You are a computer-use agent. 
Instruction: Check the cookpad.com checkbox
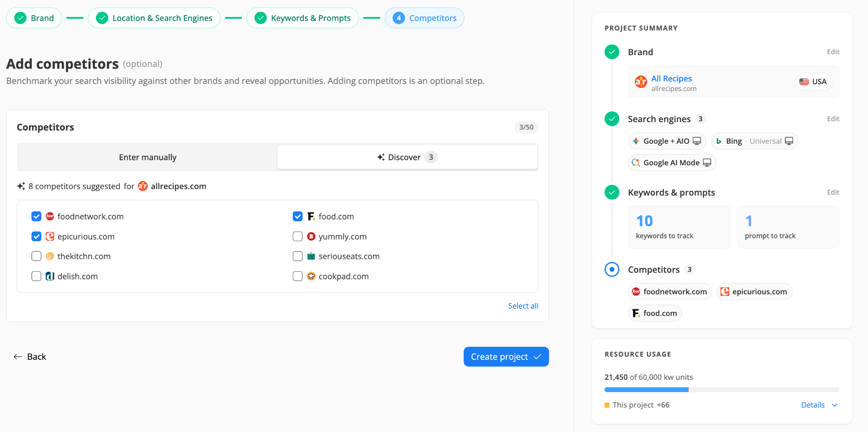(298, 276)
